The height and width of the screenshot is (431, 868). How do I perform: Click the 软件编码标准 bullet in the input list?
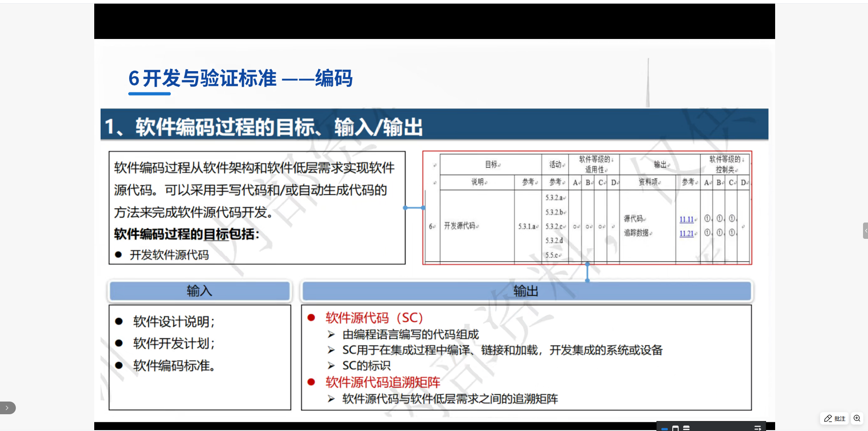[174, 366]
